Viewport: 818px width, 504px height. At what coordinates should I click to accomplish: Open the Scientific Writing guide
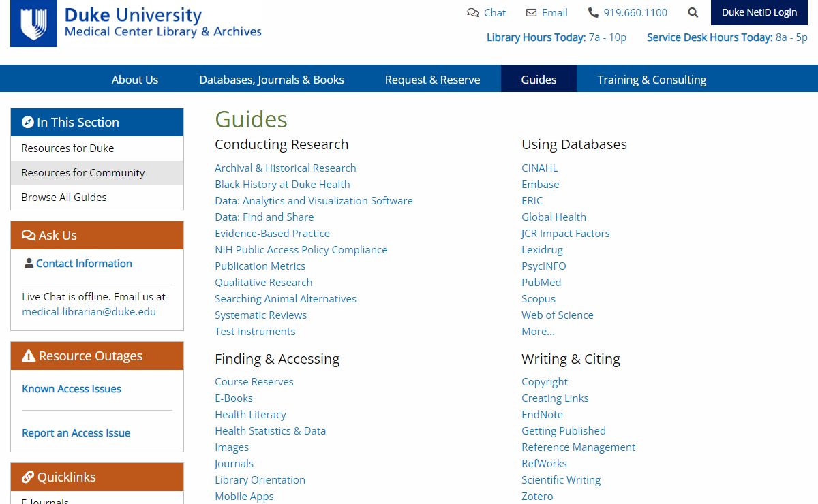point(560,479)
